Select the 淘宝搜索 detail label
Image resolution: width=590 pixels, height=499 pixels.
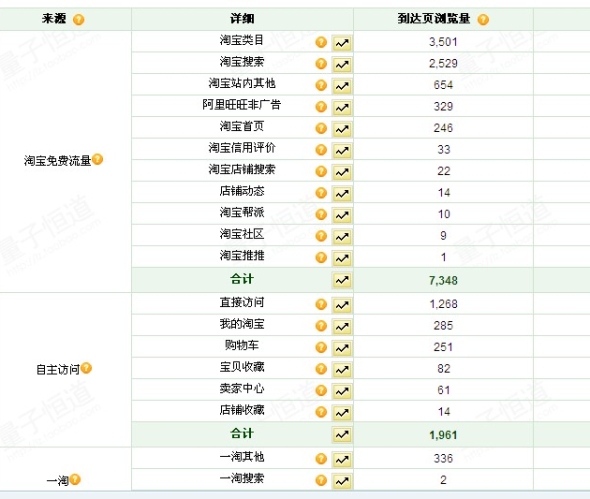(x=242, y=61)
